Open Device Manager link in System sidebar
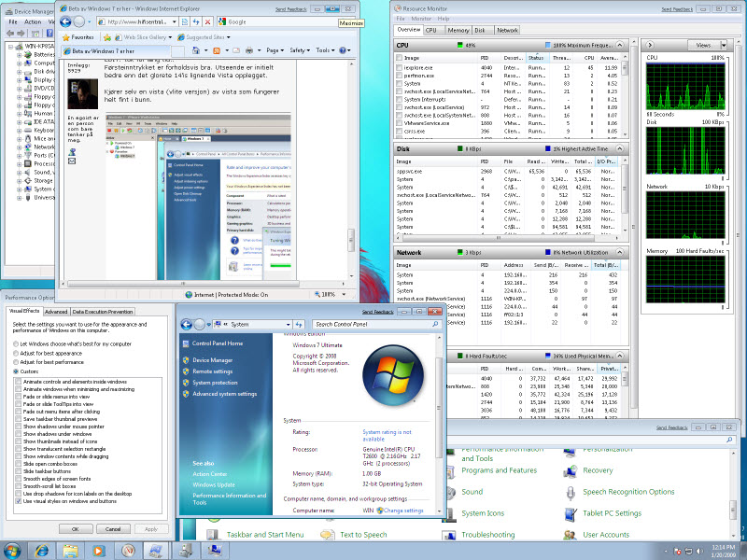Image resolution: width=747 pixels, height=560 pixels. click(213, 360)
